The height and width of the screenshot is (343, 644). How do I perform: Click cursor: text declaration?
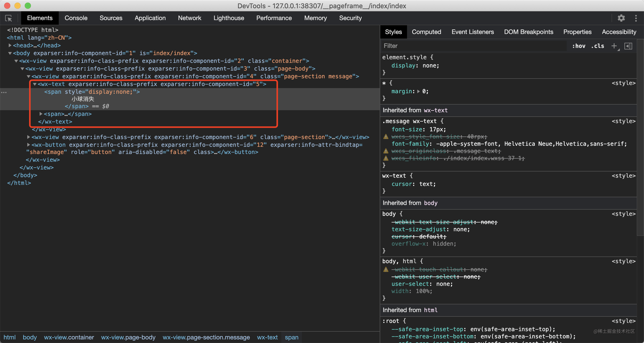(x=414, y=184)
